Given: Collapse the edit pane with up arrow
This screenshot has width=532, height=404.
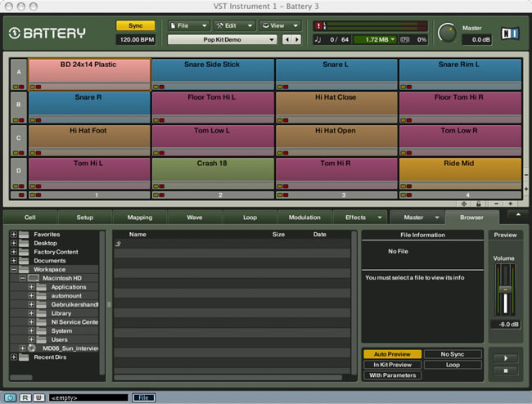Looking at the screenshot, I should [x=518, y=214].
